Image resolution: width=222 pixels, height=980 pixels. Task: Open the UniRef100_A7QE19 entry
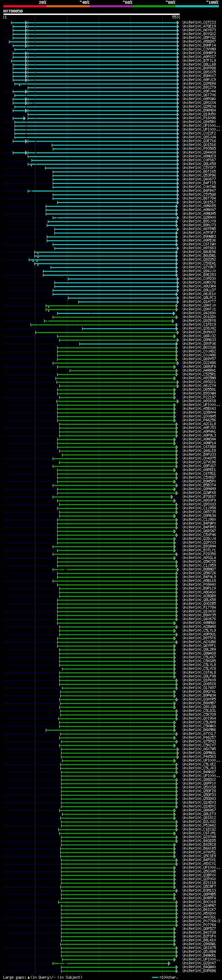click(x=199, y=26)
